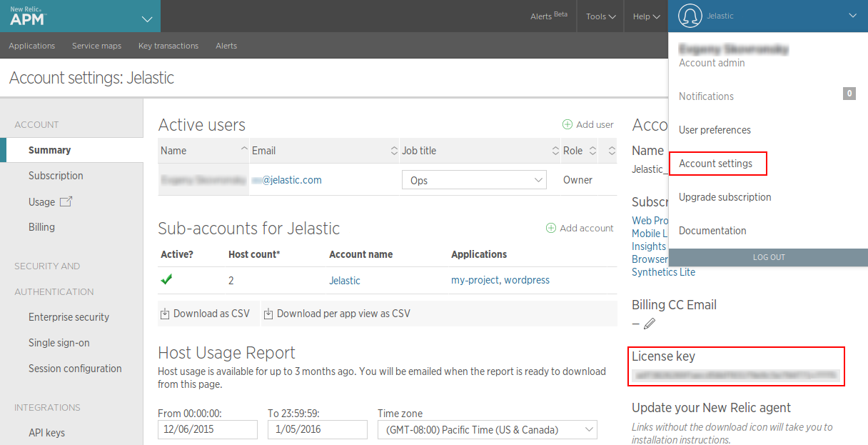Choose Account settings in account menu
The image size is (868, 445).
pos(716,164)
